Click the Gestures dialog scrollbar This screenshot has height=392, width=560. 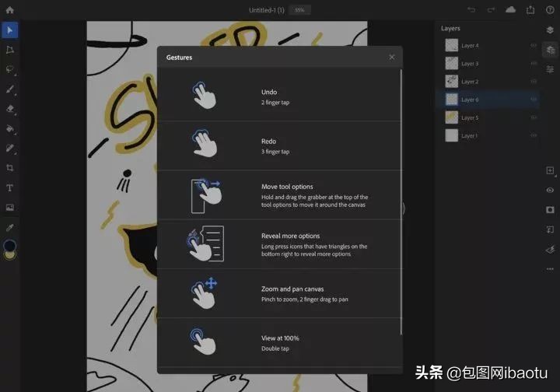[x=401, y=202]
